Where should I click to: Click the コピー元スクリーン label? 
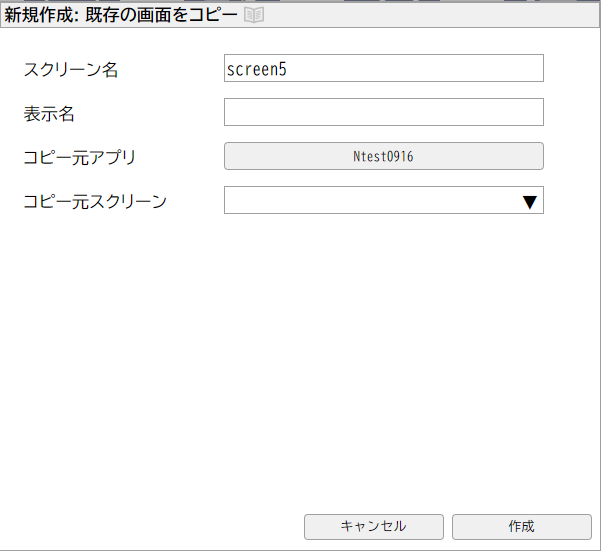click(x=95, y=201)
